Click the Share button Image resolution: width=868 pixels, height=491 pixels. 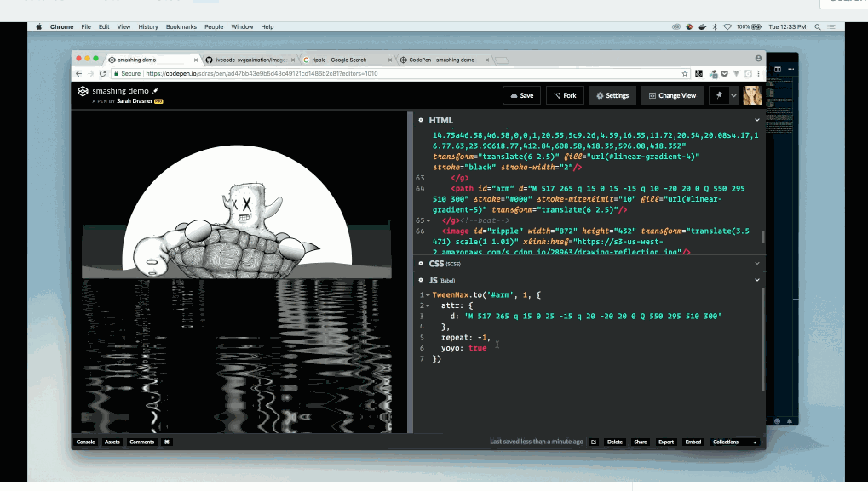pos(641,442)
